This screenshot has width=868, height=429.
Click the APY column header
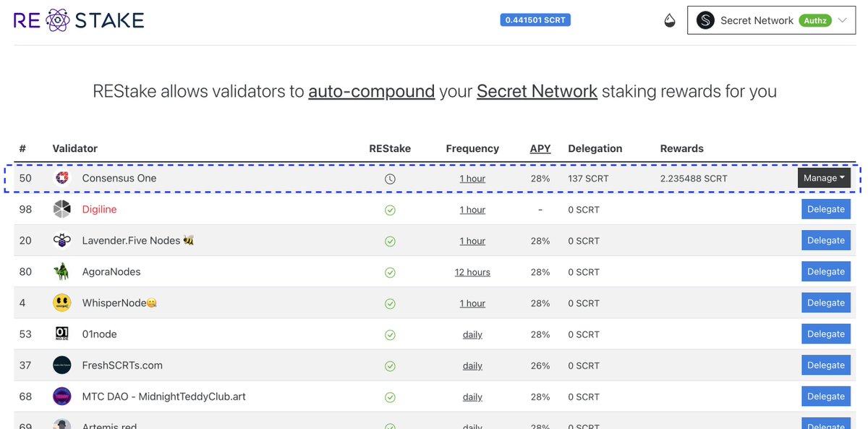540,148
